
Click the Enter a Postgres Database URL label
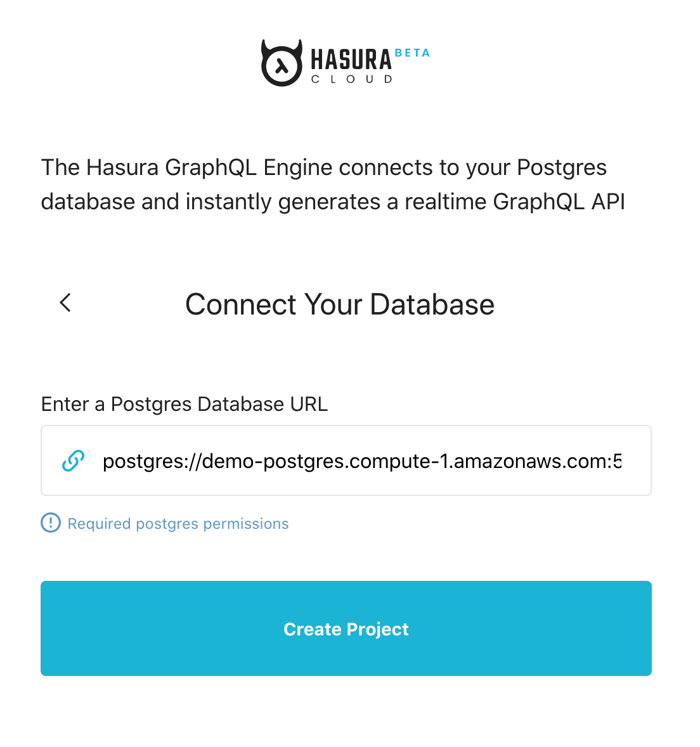[185, 404]
